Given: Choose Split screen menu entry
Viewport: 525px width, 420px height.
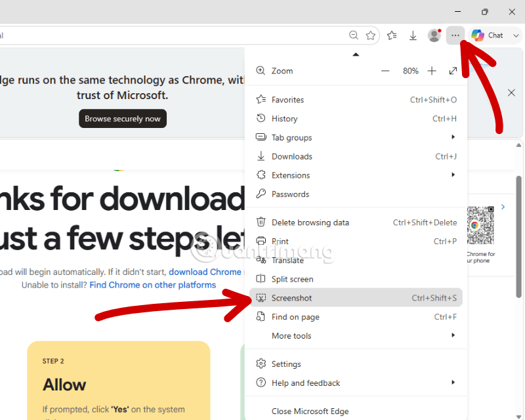Looking at the screenshot, I should [356, 279].
